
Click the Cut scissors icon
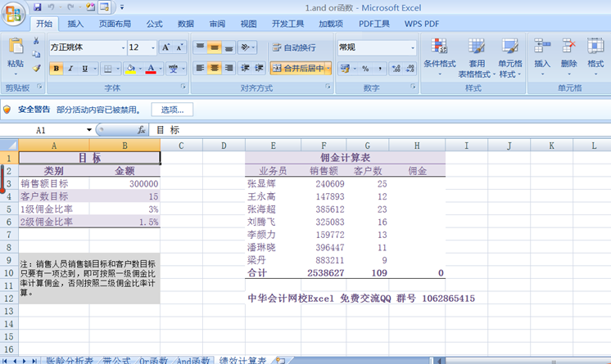36,43
